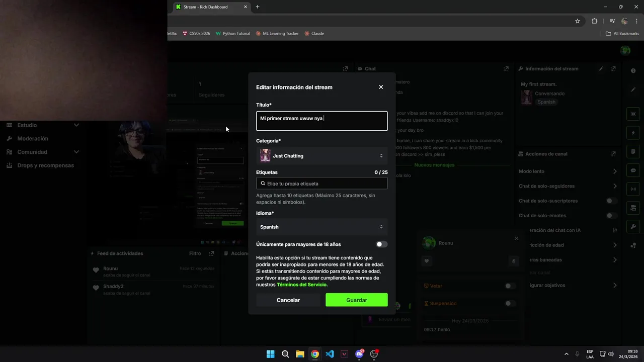644x362 pixels.
Task: Click the heart icon in Rounu card
Action: point(427,261)
